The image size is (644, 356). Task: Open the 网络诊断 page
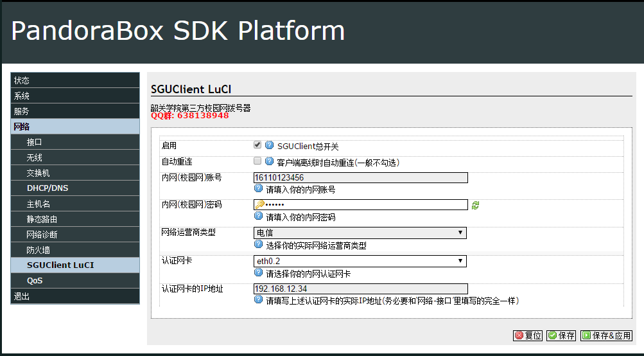pos(75,235)
